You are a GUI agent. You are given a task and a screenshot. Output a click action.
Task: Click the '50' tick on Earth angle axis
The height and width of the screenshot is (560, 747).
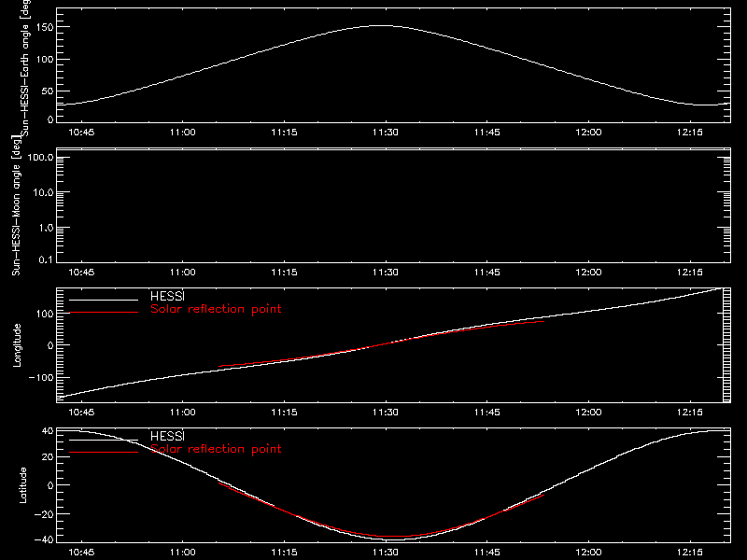48,91
